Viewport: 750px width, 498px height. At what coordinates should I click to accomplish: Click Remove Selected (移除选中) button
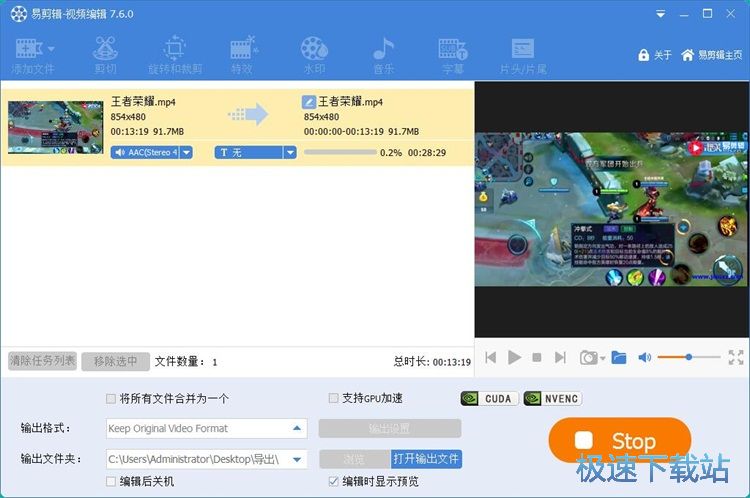(115, 361)
